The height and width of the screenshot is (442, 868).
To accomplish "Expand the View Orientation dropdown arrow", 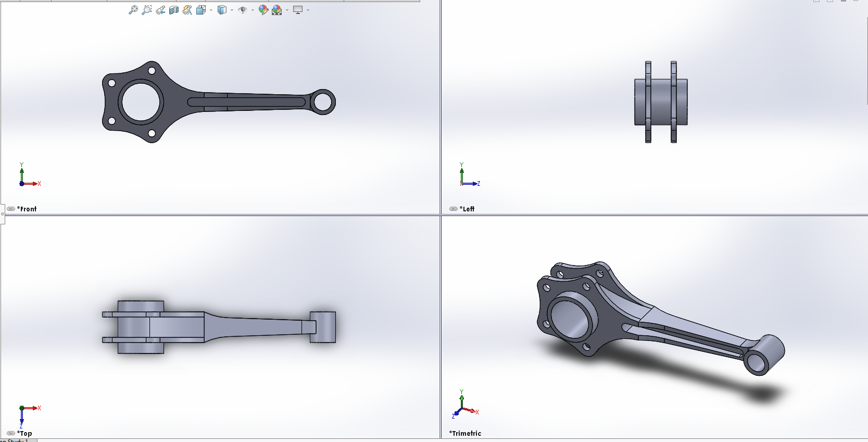I will (x=211, y=10).
